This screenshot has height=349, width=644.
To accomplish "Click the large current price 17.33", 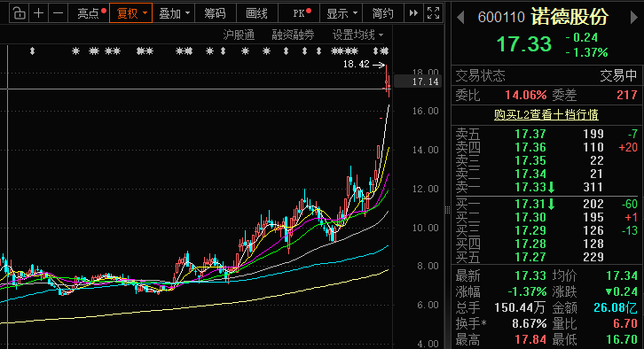I will [523, 44].
